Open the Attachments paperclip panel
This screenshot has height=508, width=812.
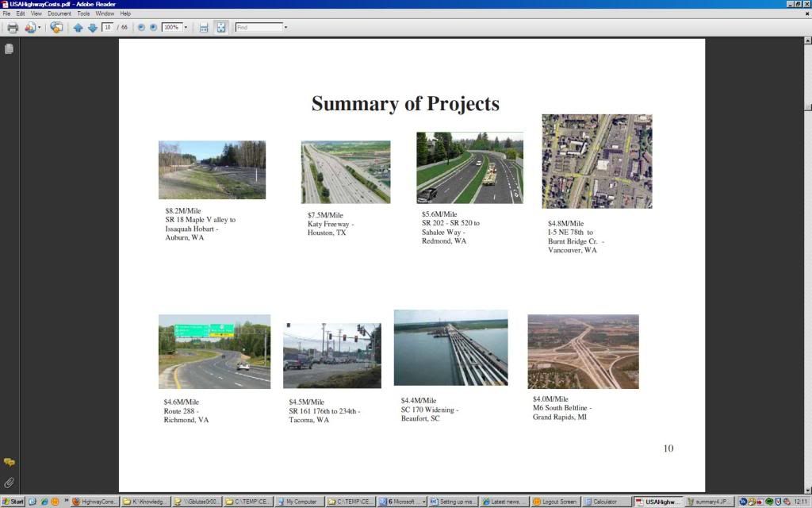[9, 482]
